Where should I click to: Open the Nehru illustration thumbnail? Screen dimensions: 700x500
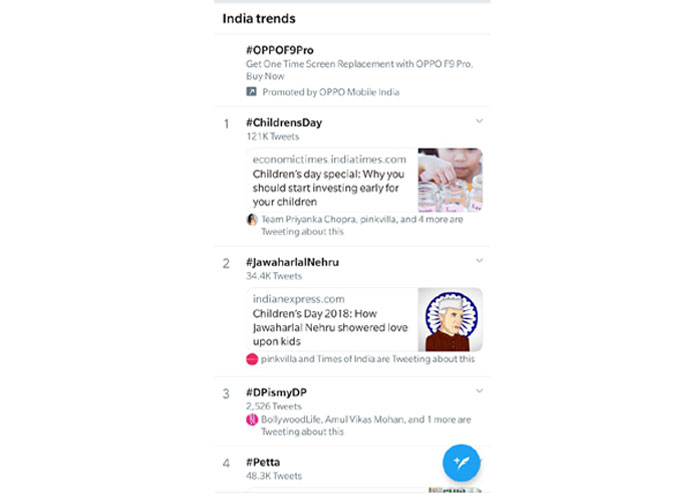pyautogui.click(x=450, y=320)
